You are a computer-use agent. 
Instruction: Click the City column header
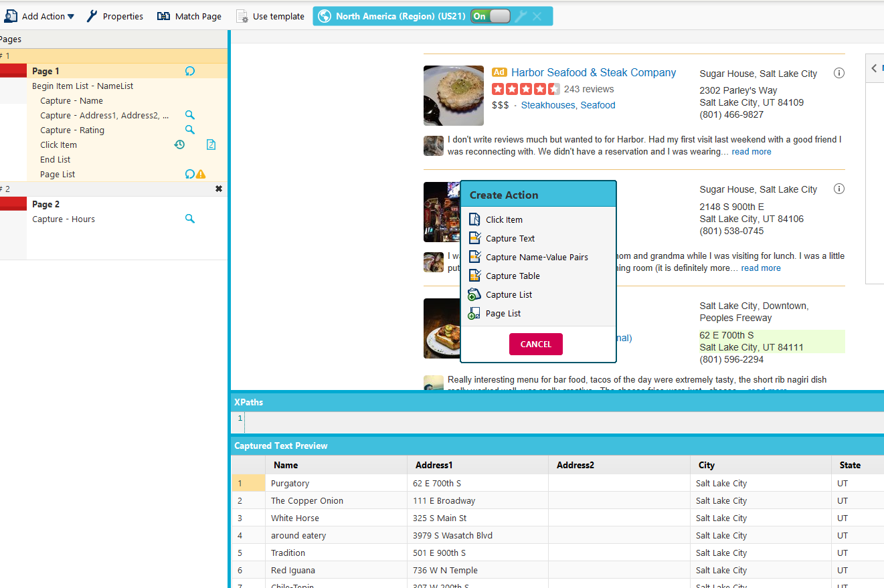pos(761,465)
